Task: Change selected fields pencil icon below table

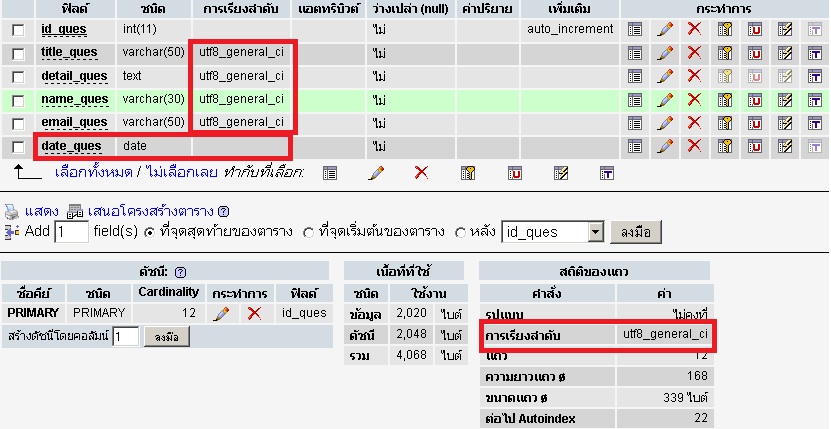Action: pos(376,172)
